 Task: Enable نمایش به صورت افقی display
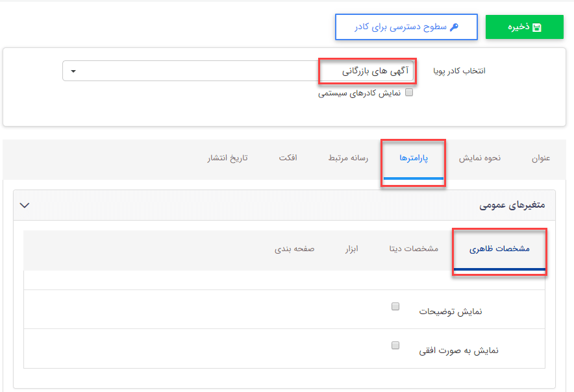tap(395, 345)
